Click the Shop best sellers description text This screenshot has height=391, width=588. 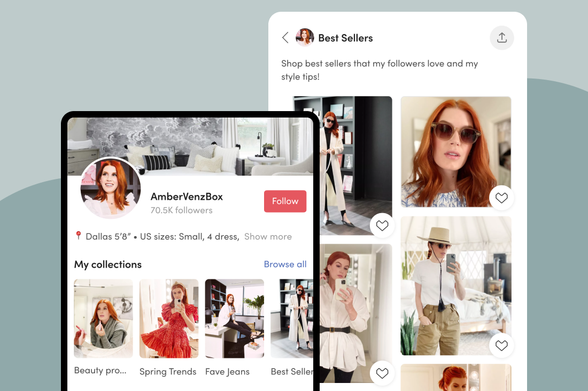pos(380,70)
